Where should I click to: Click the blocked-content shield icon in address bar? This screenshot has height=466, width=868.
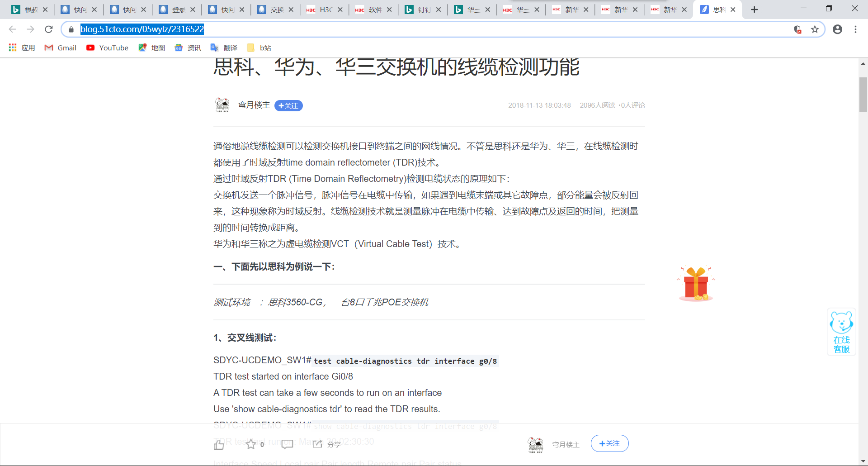[x=798, y=29]
